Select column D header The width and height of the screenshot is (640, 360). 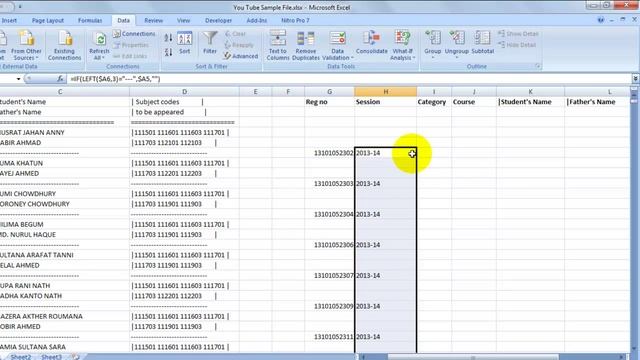point(184,92)
